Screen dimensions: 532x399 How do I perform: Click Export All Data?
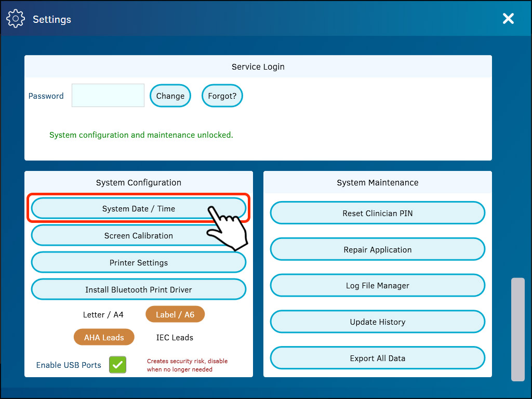point(377,358)
